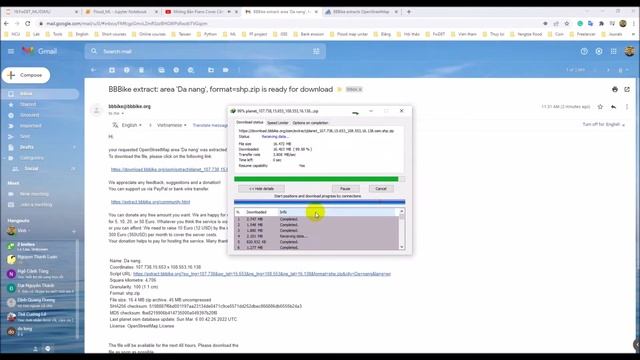Move email to folder icon

(211, 70)
